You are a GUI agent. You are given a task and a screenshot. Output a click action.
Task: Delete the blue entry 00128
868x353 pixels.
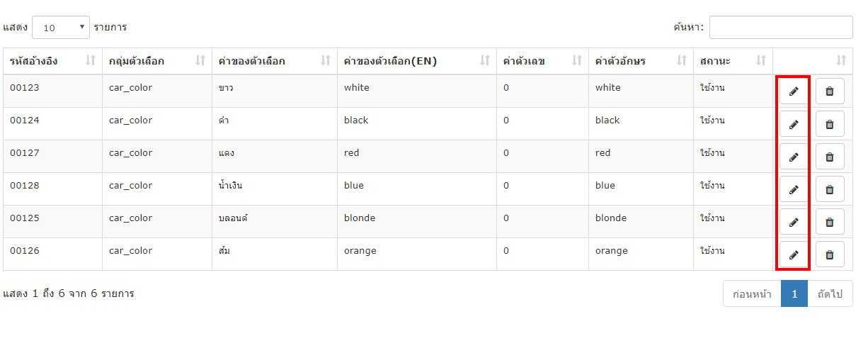point(830,189)
